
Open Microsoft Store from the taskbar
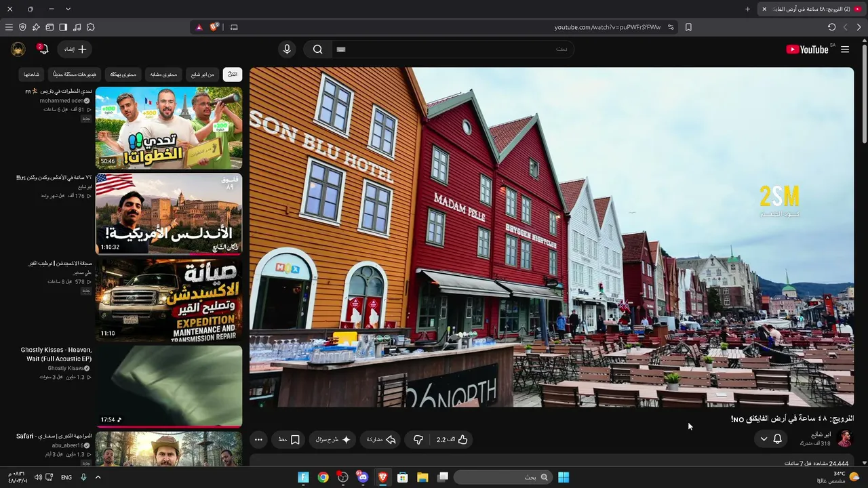pos(402,477)
